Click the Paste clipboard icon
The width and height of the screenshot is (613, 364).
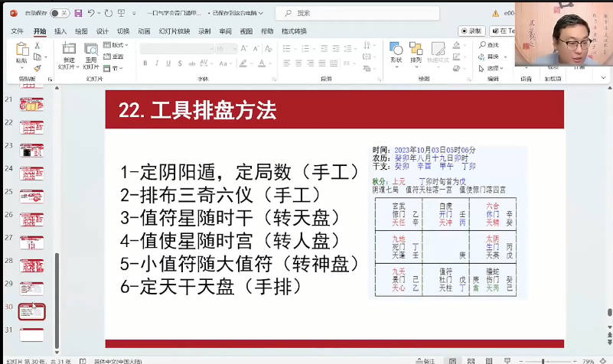point(21,50)
